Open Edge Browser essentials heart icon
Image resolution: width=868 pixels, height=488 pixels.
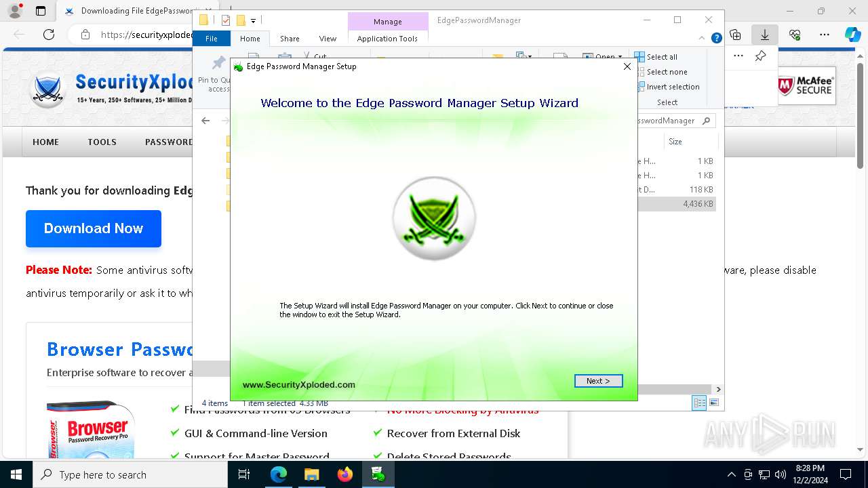click(795, 35)
